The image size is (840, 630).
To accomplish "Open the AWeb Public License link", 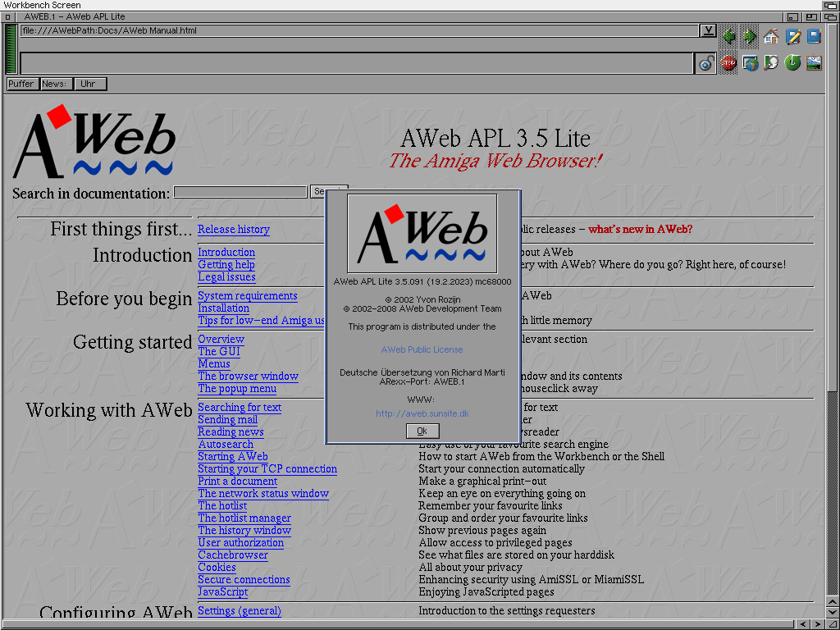I will [x=422, y=349].
